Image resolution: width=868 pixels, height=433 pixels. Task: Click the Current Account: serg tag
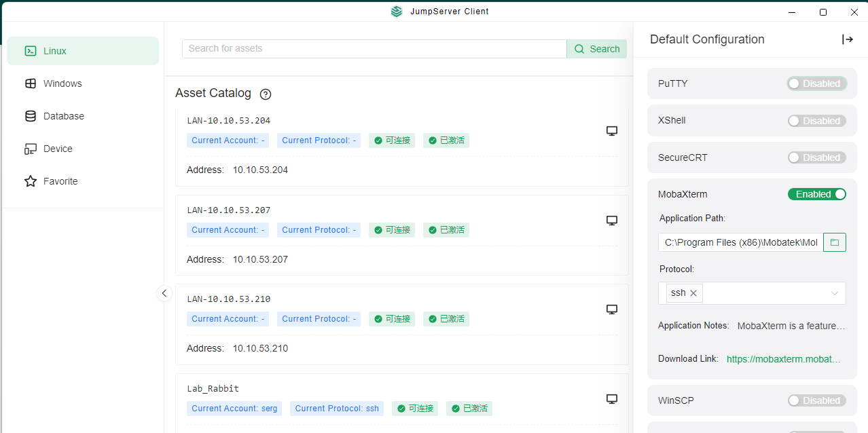click(x=234, y=409)
